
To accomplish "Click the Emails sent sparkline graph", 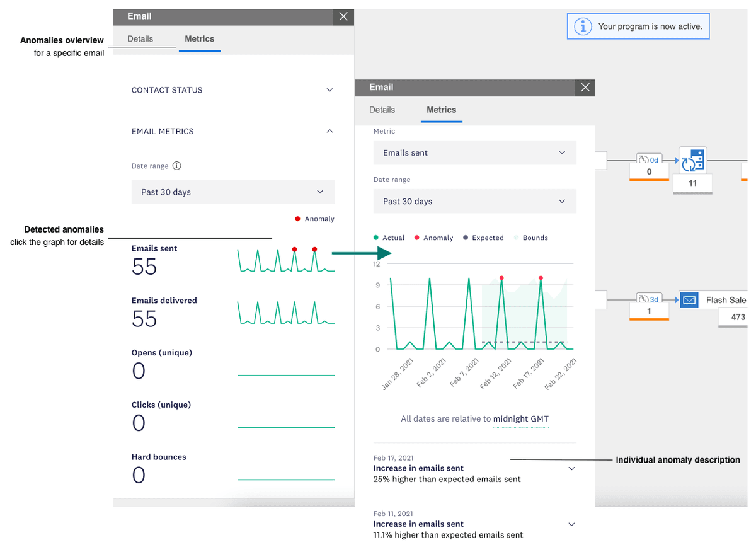I will [x=285, y=260].
